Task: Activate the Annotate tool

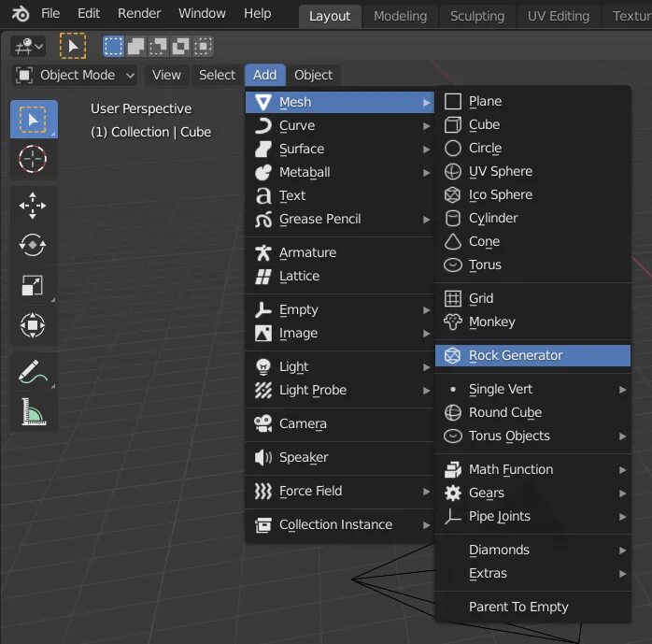Action: point(33,371)
